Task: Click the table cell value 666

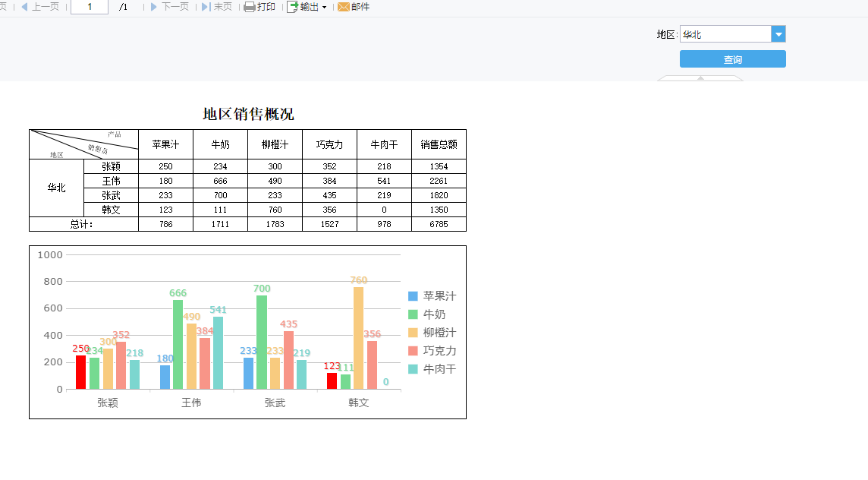Action: tap(220, 181)
